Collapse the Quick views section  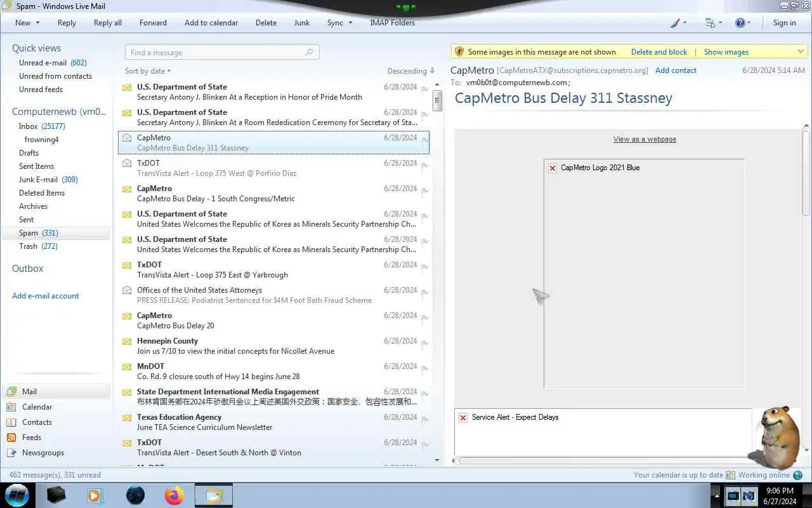click(x=36, y=48)
